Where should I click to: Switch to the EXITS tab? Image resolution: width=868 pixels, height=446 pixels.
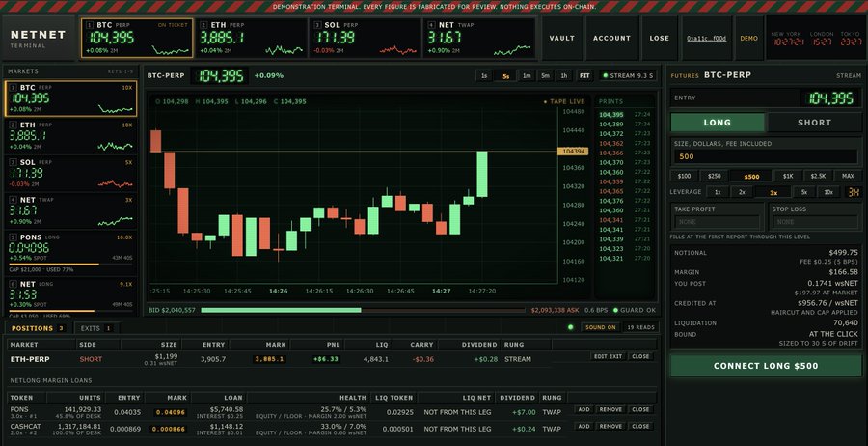pos(95,328)
